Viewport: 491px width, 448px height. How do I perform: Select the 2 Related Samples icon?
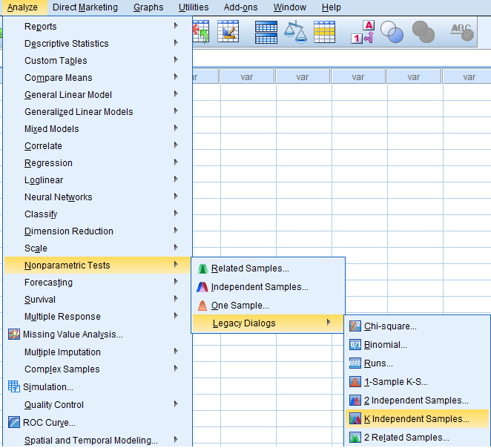pos(355,437)
